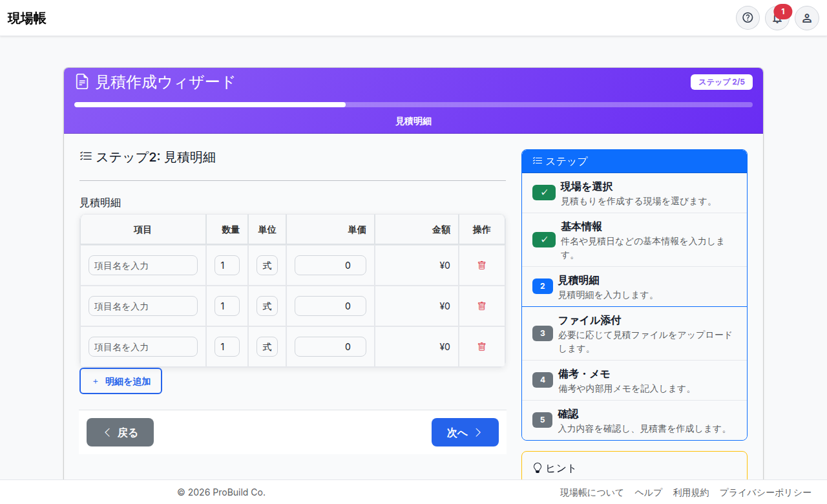Click the second row unit price field
This screenshot has width=827, height=504.
point(330,306)
